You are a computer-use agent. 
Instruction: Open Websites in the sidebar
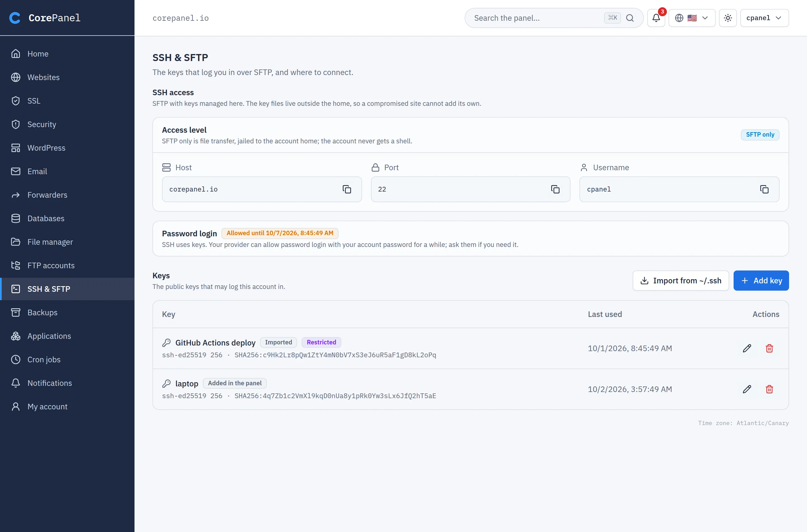[67, 77]
